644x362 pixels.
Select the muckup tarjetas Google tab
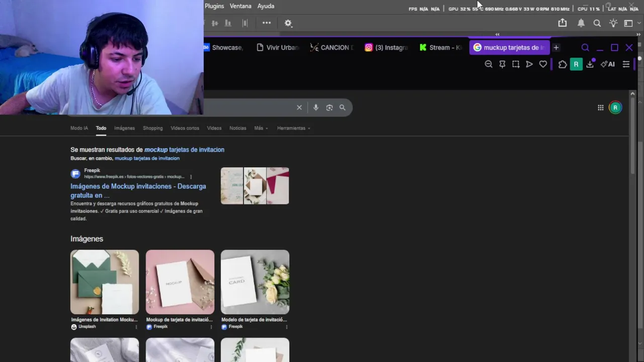pyautogui.click(x=509, y=47)
